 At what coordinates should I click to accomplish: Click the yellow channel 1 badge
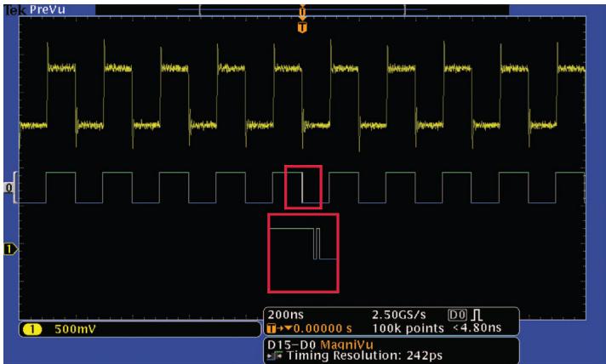point(32,329)
